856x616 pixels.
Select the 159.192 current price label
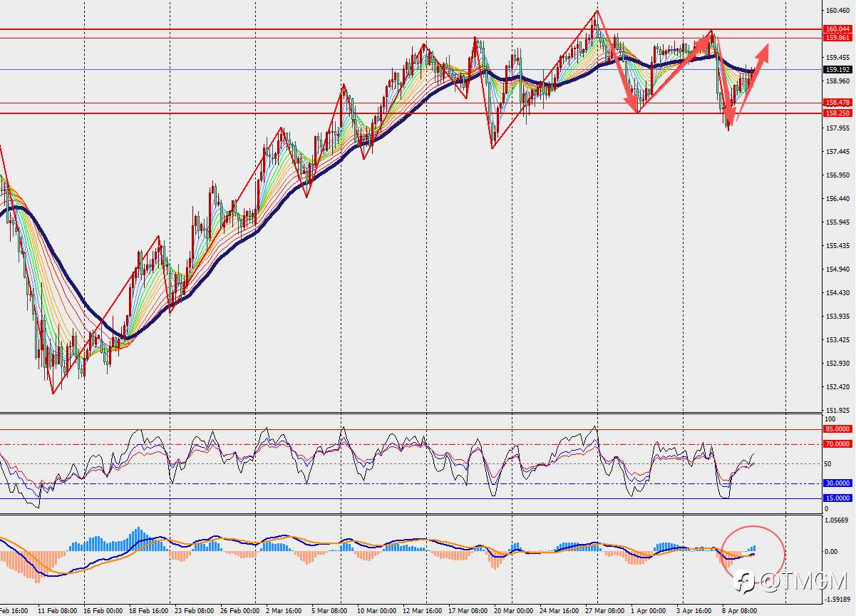[837, 70]
